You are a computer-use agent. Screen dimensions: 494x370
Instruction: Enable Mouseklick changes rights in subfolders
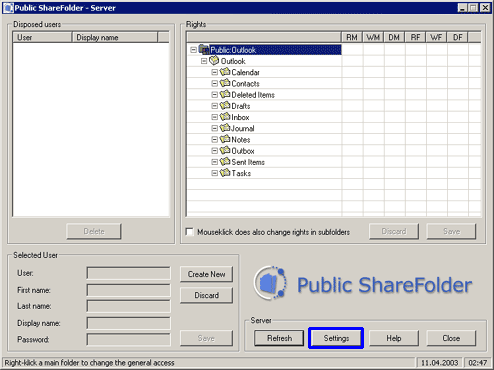(189, 232)
